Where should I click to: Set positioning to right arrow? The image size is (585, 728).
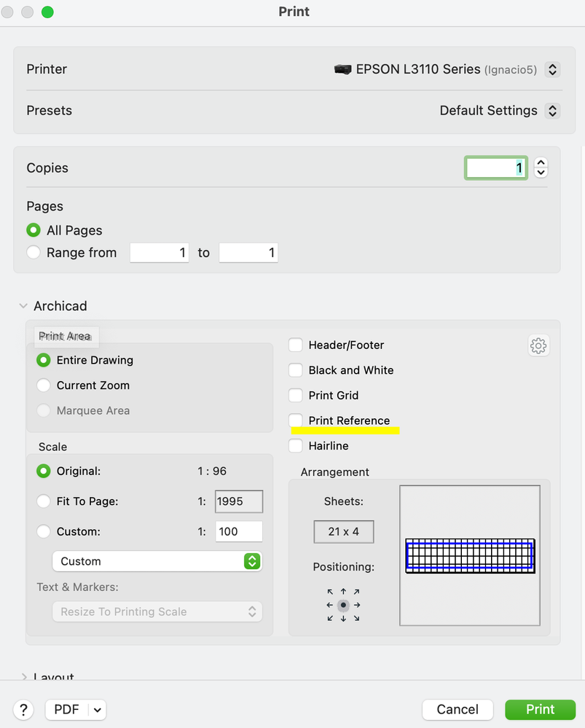357,605
